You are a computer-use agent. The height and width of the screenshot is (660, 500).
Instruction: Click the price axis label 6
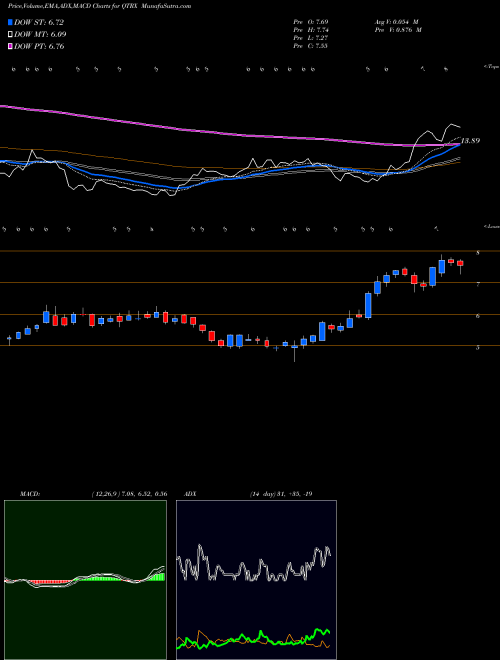point(478,317)
